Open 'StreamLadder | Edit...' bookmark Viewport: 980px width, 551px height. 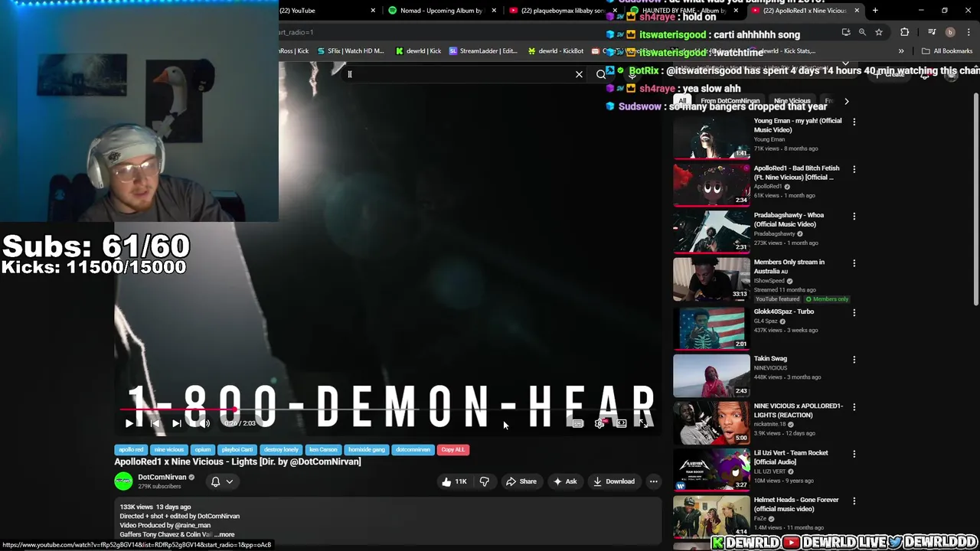(484, 51)
